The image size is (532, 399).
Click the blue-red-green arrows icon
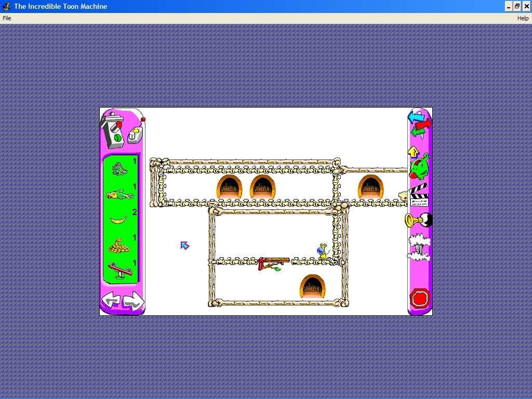tap(419, 125)
